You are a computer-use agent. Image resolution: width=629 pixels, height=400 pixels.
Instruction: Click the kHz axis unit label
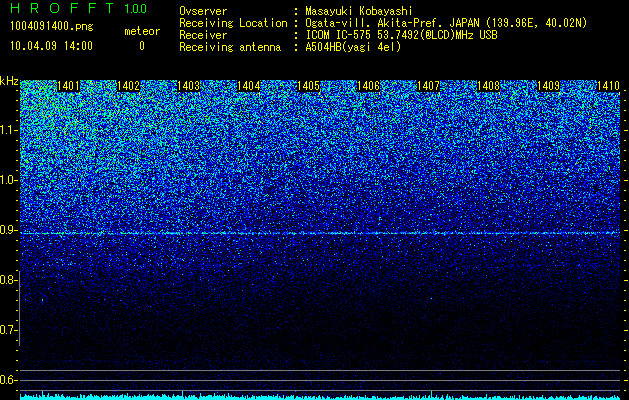click(x=9, y=81)
